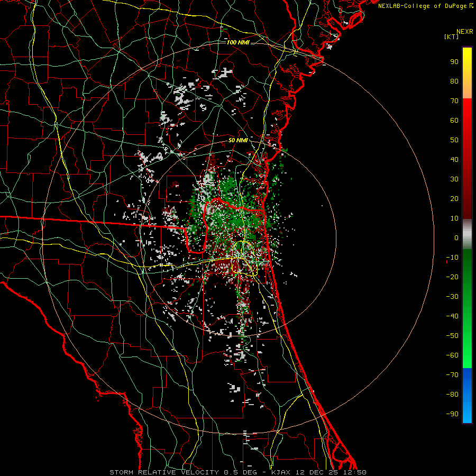Click the 0.5 DEG elevation angle text
476x476 pixels.
(241, 472)
